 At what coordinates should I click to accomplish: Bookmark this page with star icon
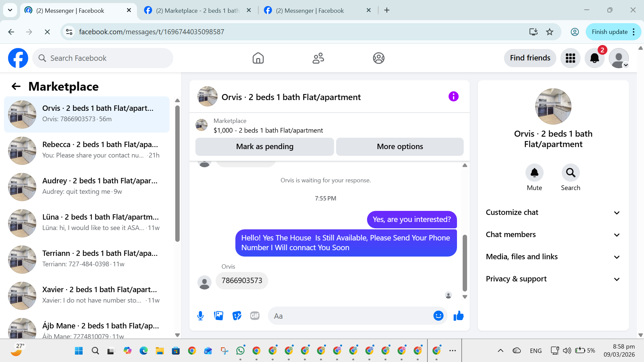coord(550,32)
